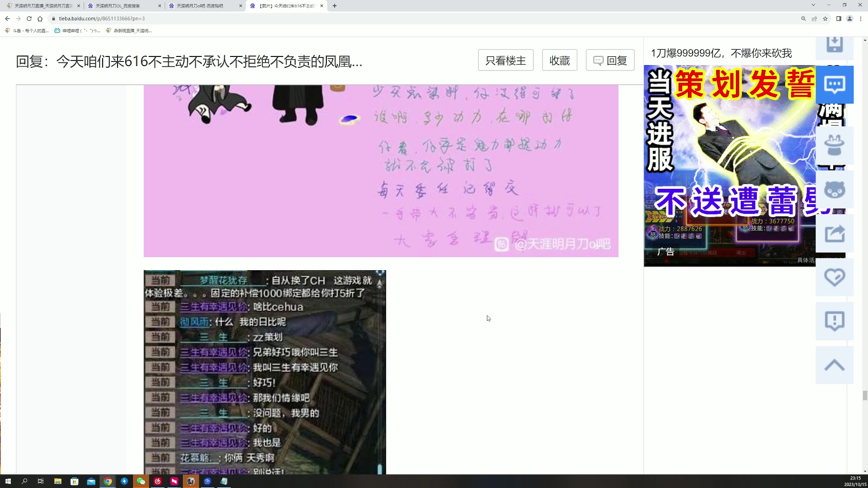Click the 回复 reply button

tap(610, 60)
